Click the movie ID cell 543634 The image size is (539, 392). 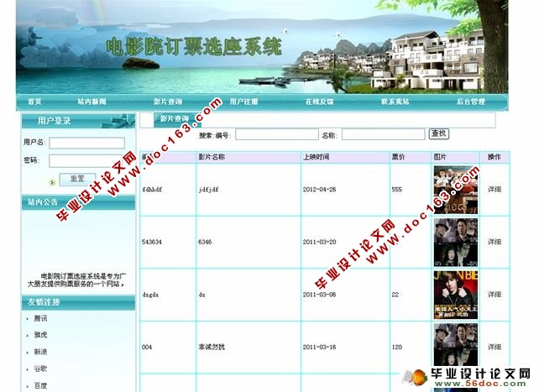[152, 242]
